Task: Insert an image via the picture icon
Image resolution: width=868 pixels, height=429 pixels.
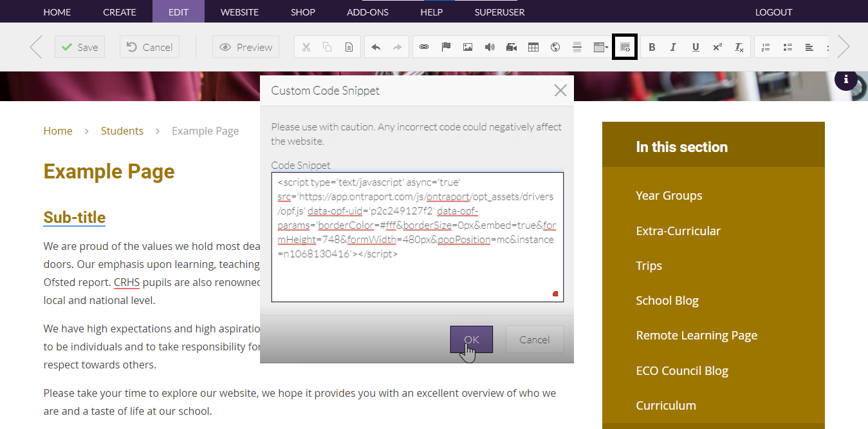Action: point(468,46)
